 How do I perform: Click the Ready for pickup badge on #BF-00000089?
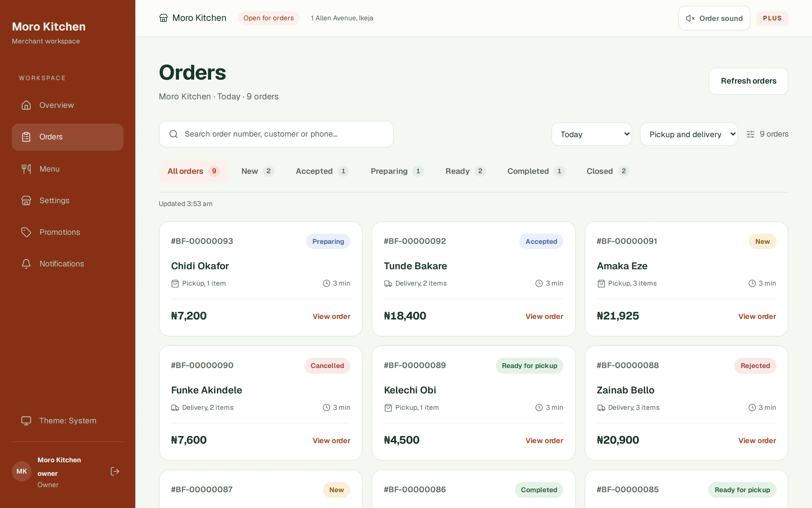529,365
